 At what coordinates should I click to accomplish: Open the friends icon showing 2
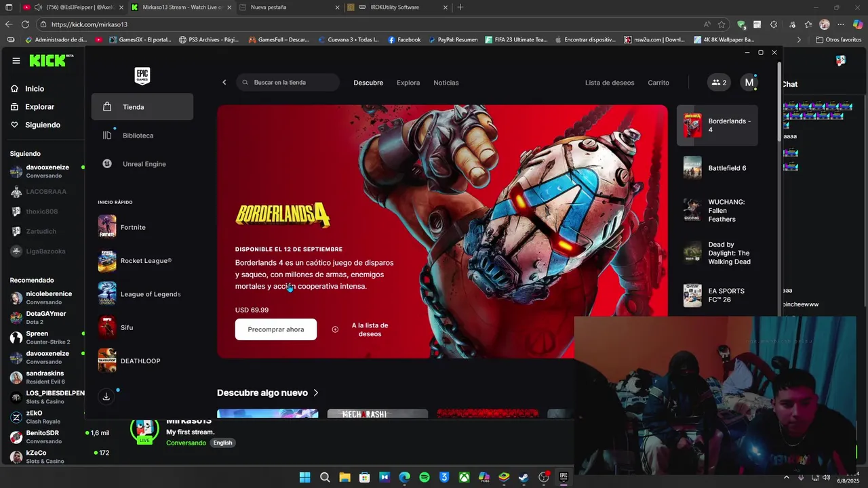[719, 83]
